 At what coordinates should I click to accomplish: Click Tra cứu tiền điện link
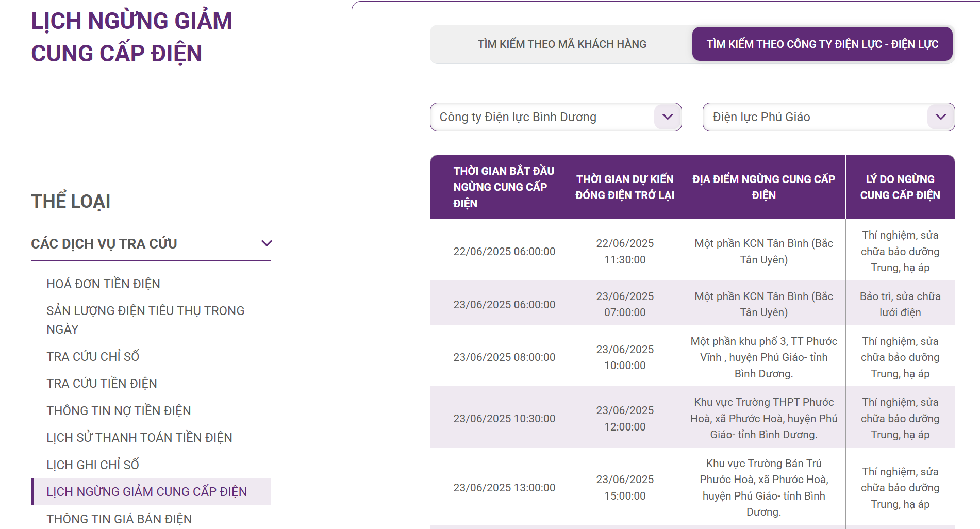(x=102, y=384)
